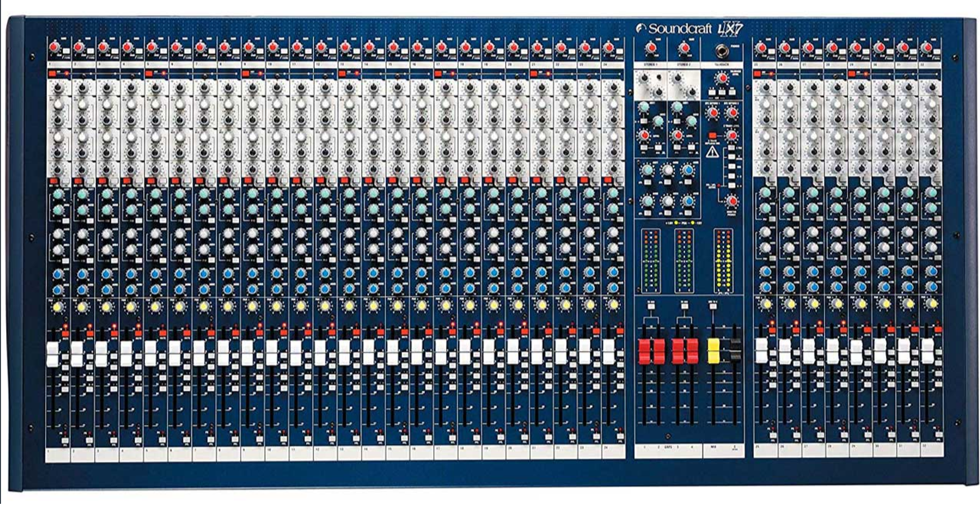
Task: Turn the Monitor Phones level knob
Action: pos(731,202)
